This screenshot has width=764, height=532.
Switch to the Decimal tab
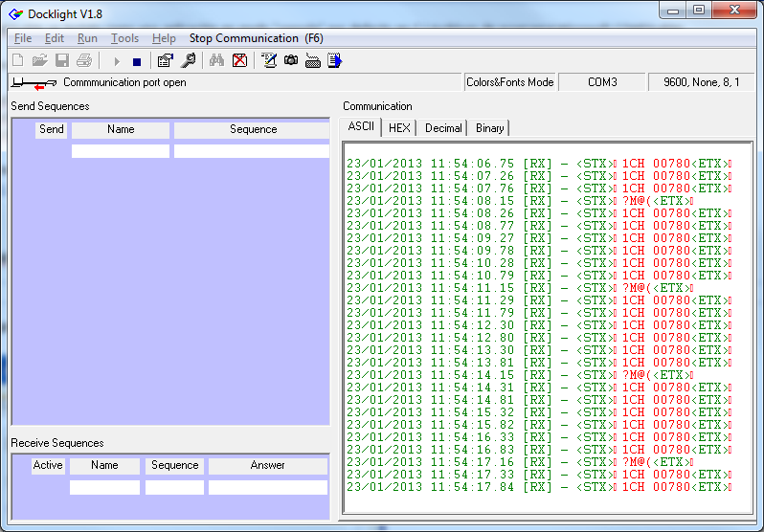(443, 128)
